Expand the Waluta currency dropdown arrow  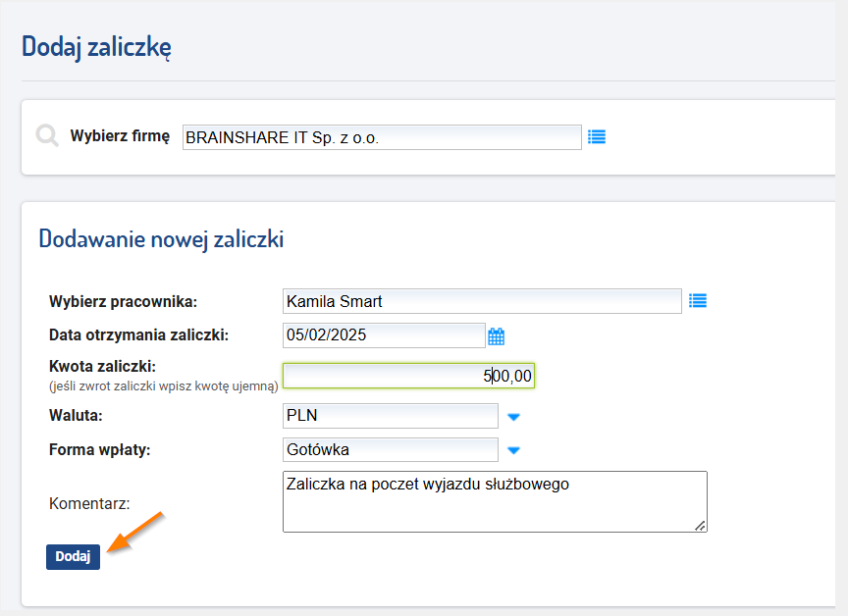click(513, 417)
